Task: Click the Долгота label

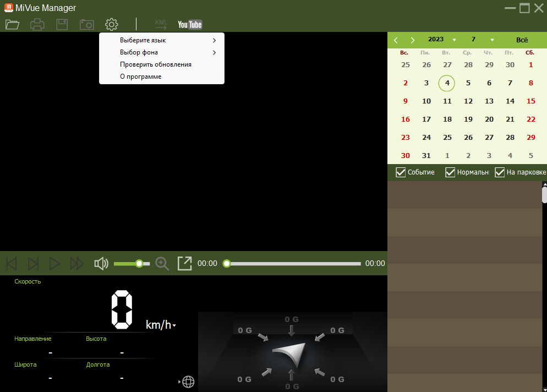Action: [98, 364]
